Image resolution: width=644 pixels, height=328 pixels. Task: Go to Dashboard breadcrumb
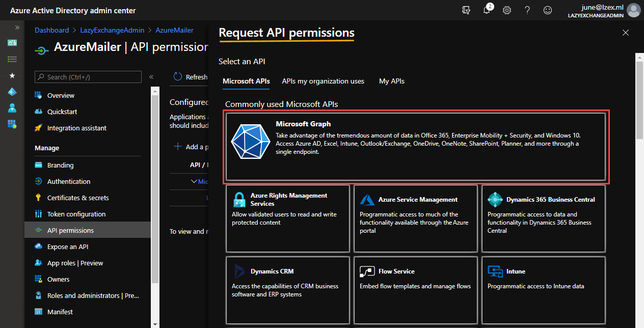tap(51, 30)
